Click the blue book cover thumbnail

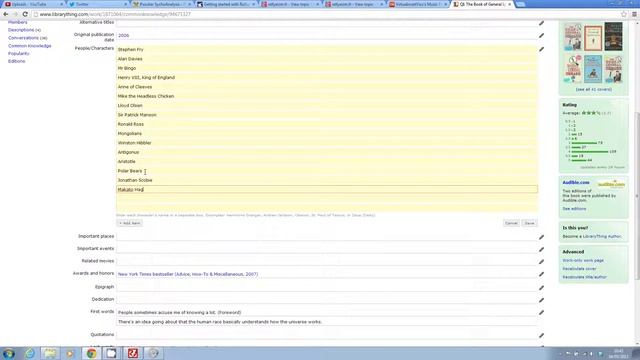593,69
